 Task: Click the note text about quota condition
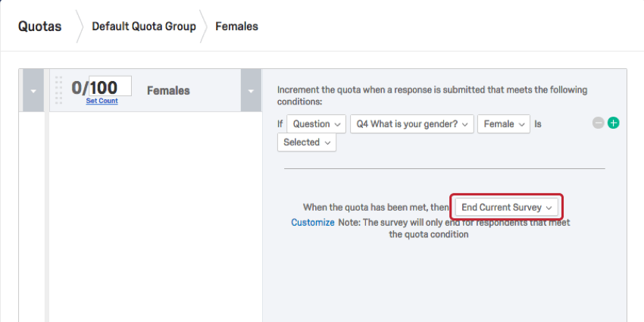(455, 228)
